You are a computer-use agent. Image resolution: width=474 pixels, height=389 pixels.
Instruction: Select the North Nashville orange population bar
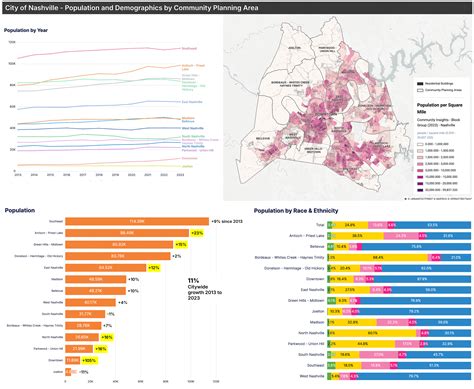click(x=82, y=337)
